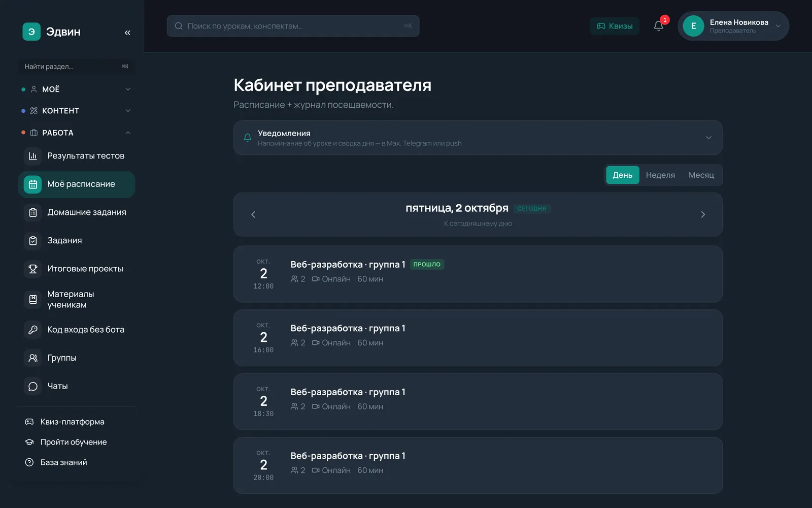Click КОНТЕНТ section tools icon
812x508 pixels.
pos(34,111)
